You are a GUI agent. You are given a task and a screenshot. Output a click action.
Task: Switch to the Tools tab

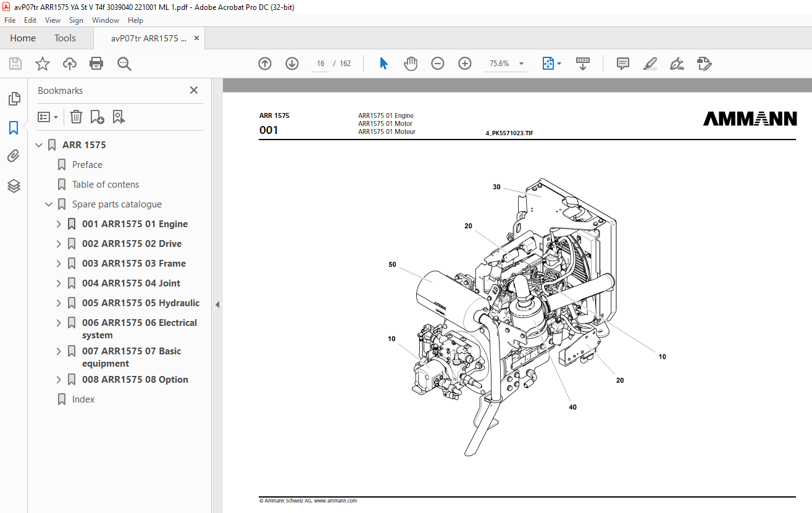[x=65, y=38]
